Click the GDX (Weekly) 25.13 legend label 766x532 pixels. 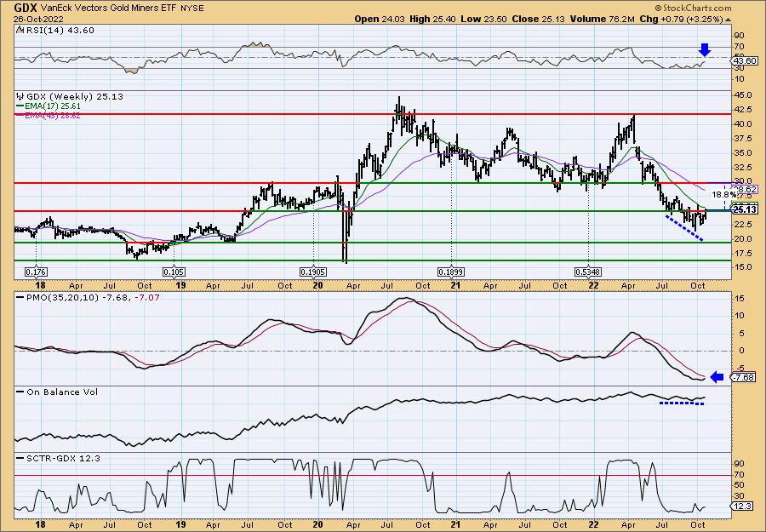75,97
